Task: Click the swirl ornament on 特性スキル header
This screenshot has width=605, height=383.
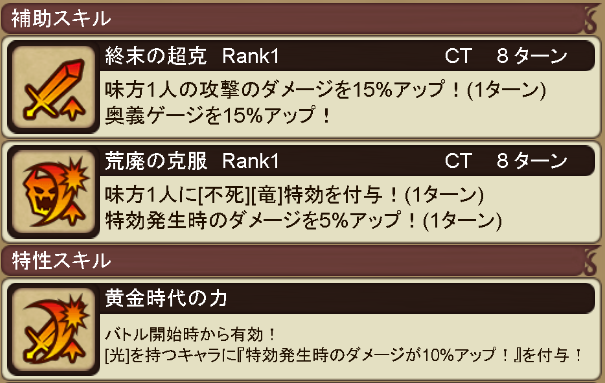Action: [x=590, y=262]
